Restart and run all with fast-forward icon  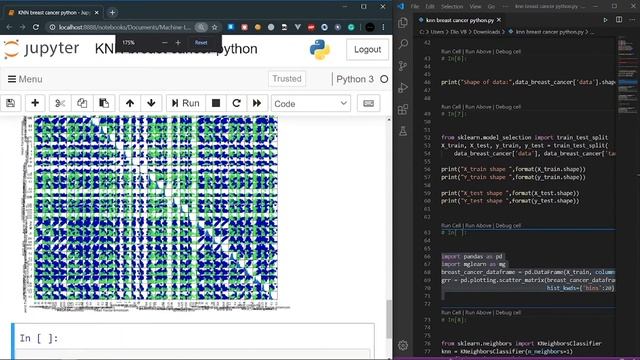257,103
